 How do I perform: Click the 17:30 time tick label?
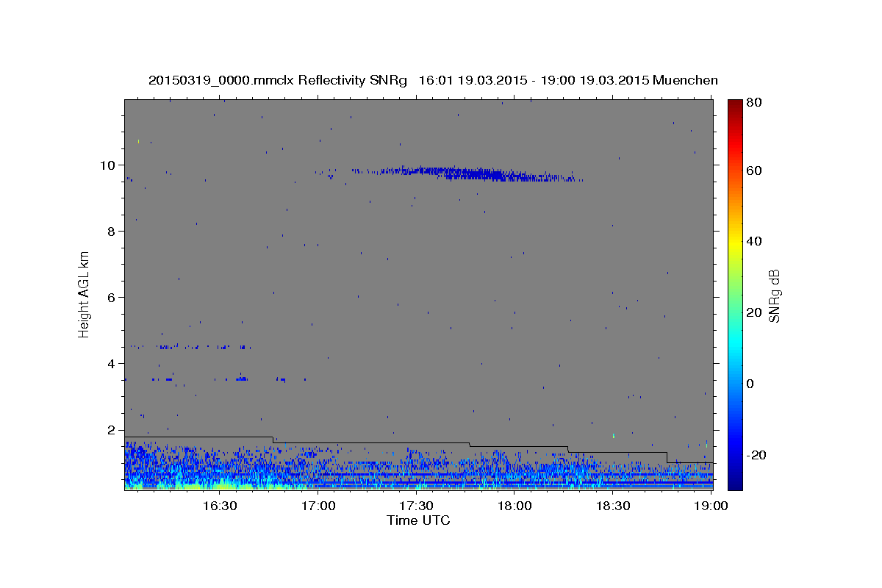416,506
